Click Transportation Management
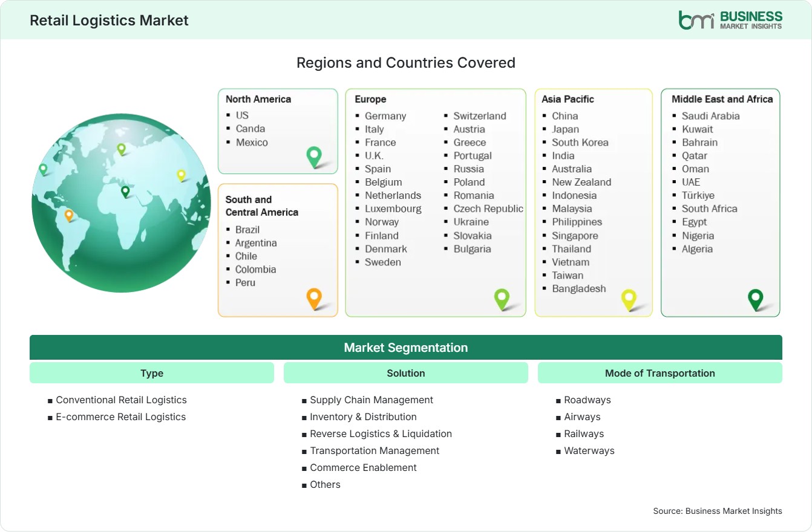Image resolution: width=812 pixels, height=532 pixels. [375, 450]
